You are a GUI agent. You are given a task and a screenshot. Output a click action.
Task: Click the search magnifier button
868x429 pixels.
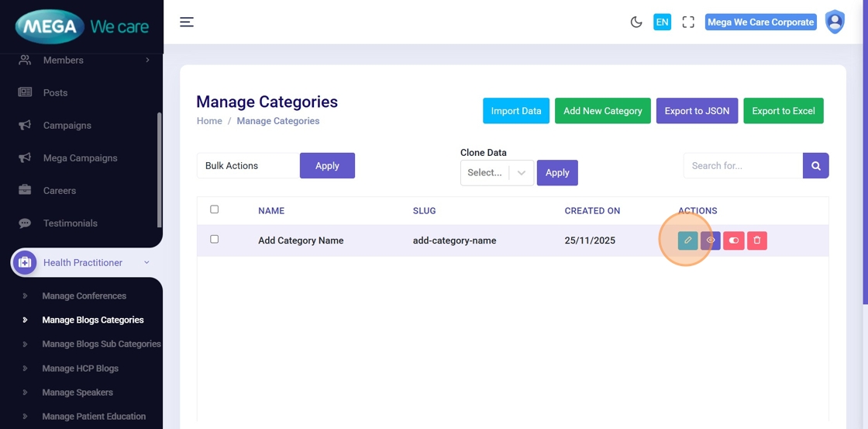click(x=815, y=165)
